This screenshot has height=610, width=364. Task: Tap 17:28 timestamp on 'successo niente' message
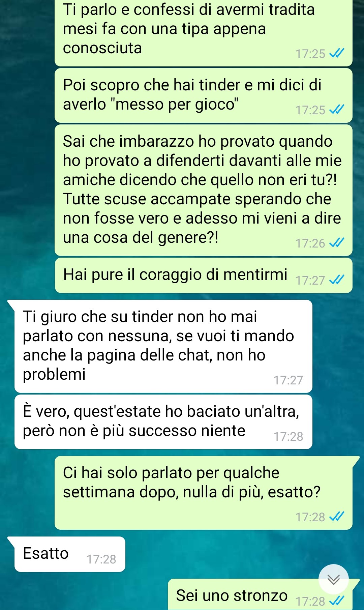pyautogui.click(x=288, y=436)
